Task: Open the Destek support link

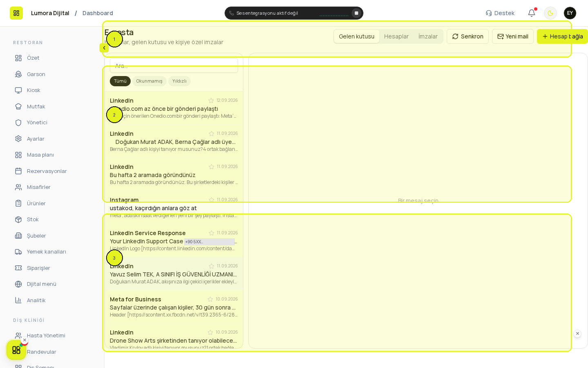Action: pos(500,13)
